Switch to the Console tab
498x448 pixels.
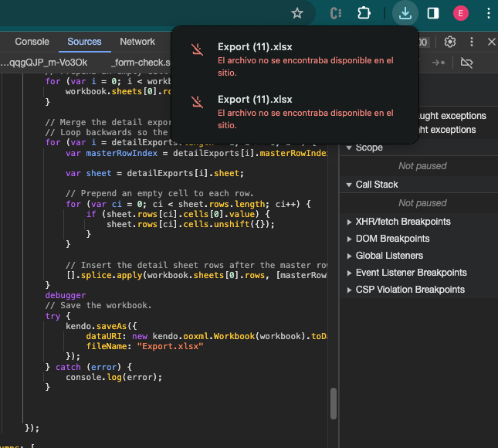coord(32,42)
